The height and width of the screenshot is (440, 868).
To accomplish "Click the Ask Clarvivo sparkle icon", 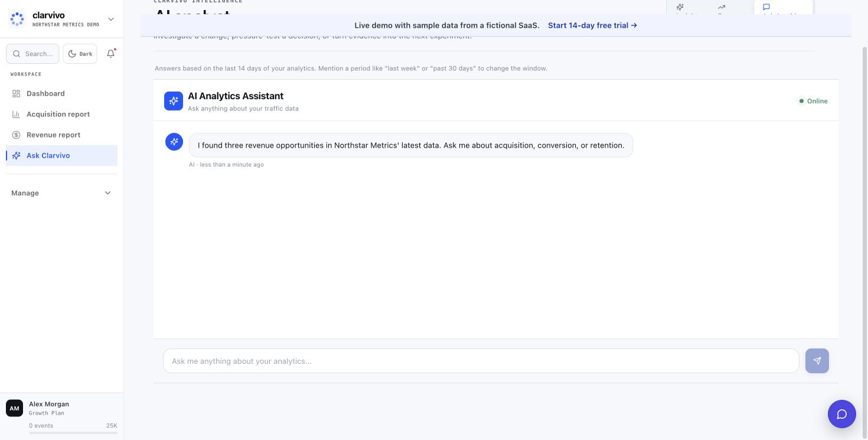I will 16,155.
